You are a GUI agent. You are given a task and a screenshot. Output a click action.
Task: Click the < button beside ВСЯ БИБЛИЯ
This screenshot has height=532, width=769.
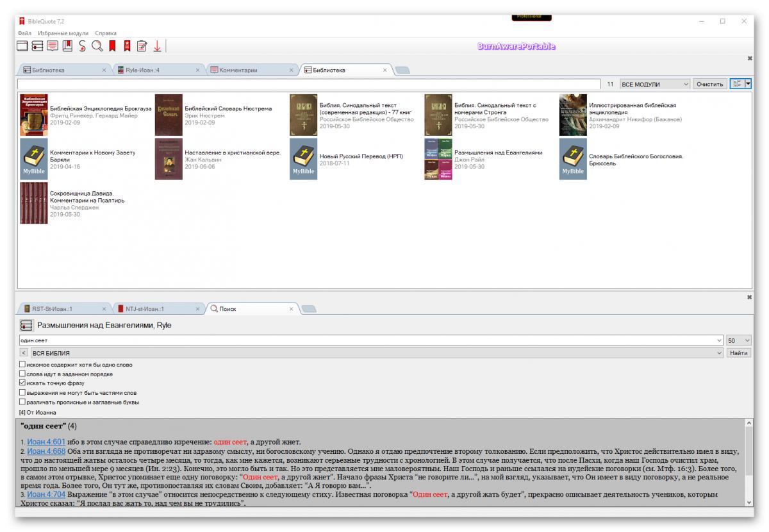point(24,353)
